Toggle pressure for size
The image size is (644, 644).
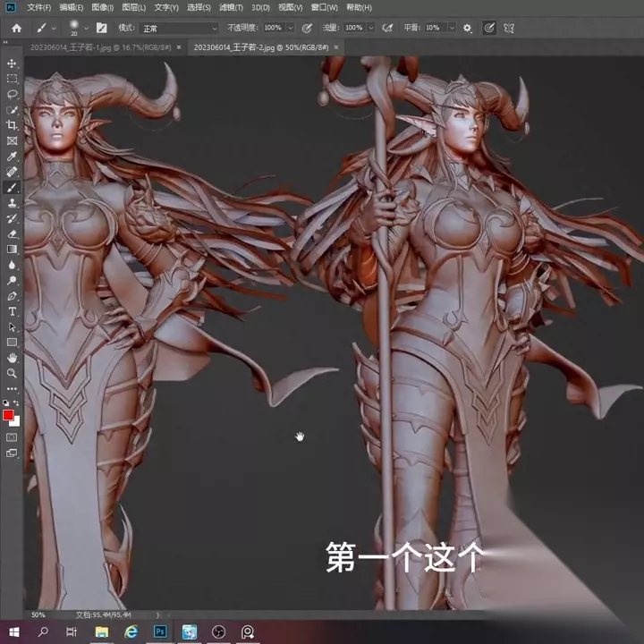[x=489, y=28]
